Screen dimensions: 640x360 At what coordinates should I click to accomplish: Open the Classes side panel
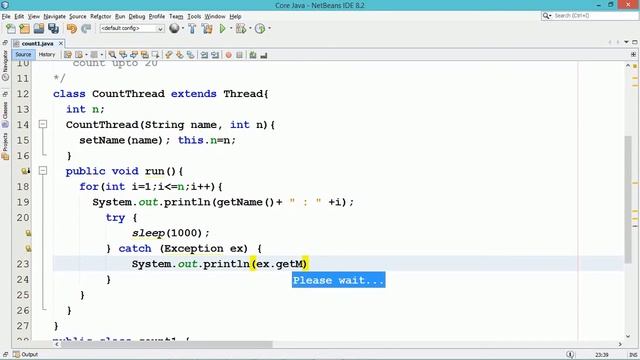pos(5,114)
